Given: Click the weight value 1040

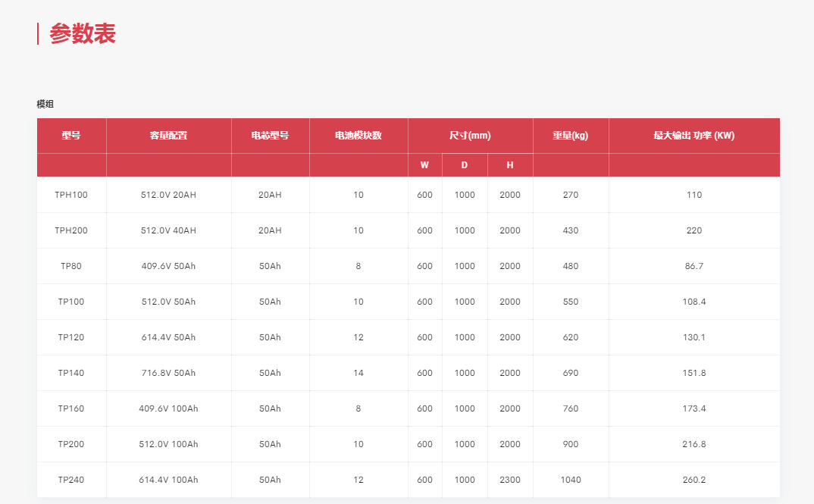Looking at the screenshot, I should pyautogui.click(x=571, y=480).
